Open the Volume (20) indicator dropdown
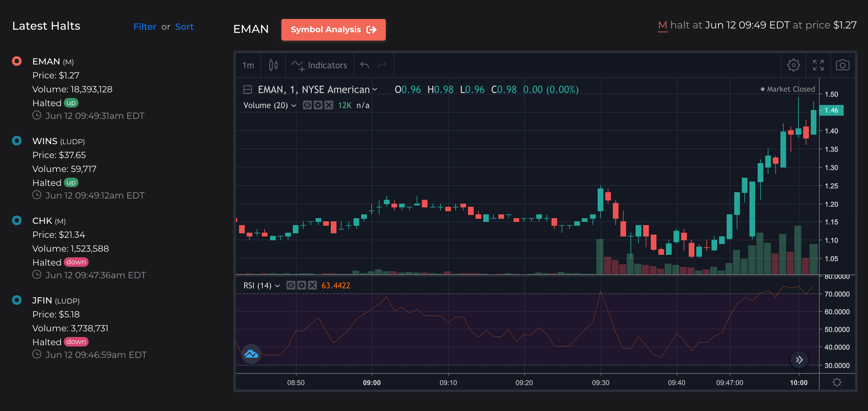The width and height of the screenshot is (868, 411). pyautogui.click(x=294, y=106)
